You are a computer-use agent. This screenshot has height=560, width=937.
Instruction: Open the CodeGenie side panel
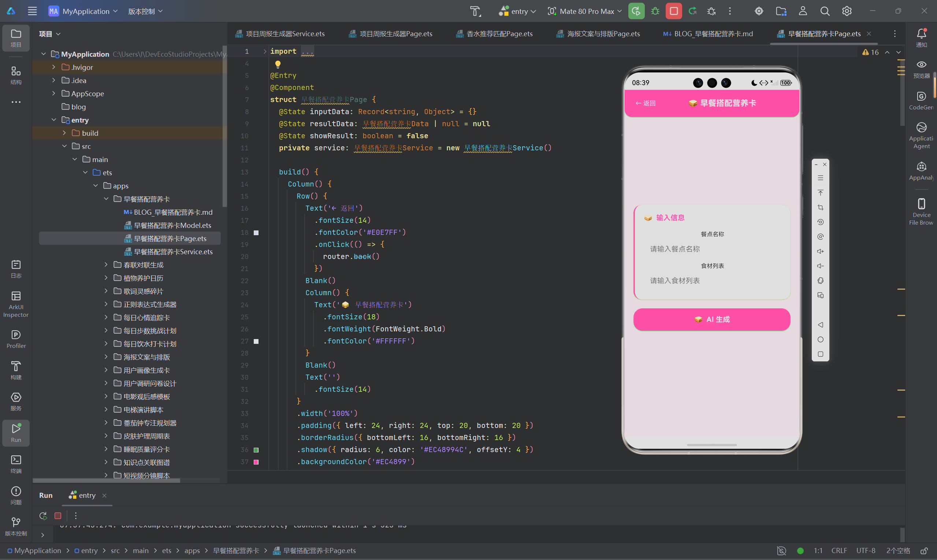coord(921,100)
